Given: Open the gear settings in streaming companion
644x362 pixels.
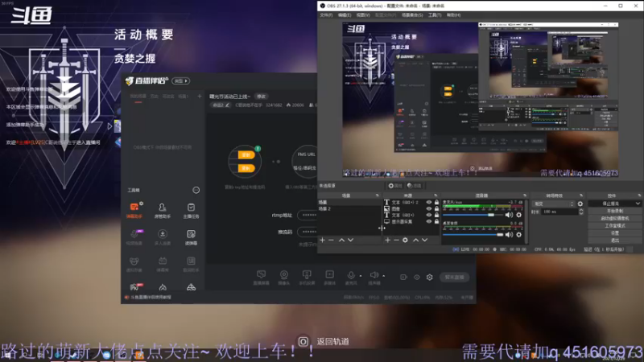Looking at the screenshot, I should tap(430, 277).
